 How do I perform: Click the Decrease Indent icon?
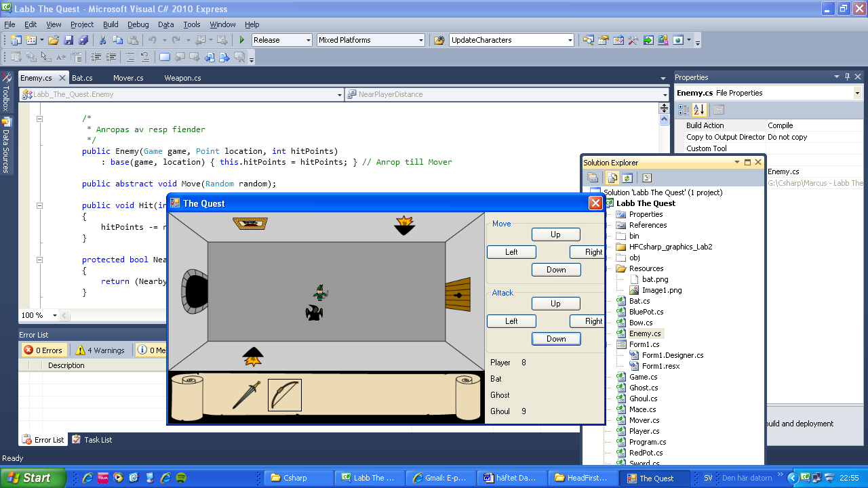pyautogui.click(x=96, y=58)
